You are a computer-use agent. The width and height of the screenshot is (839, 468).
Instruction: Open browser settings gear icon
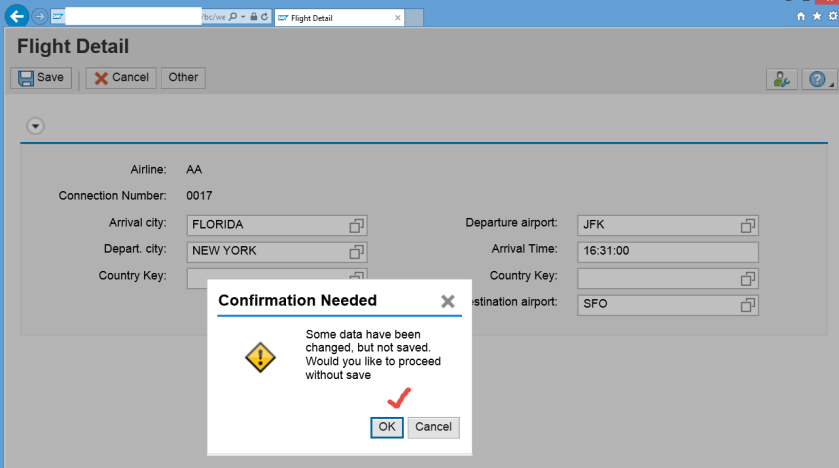click(833, 16)
